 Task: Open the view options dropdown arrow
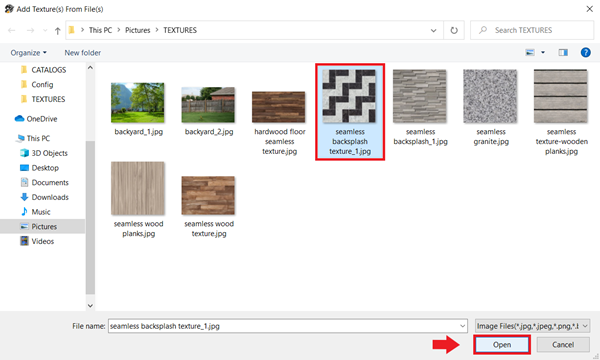tap(543, 52)
